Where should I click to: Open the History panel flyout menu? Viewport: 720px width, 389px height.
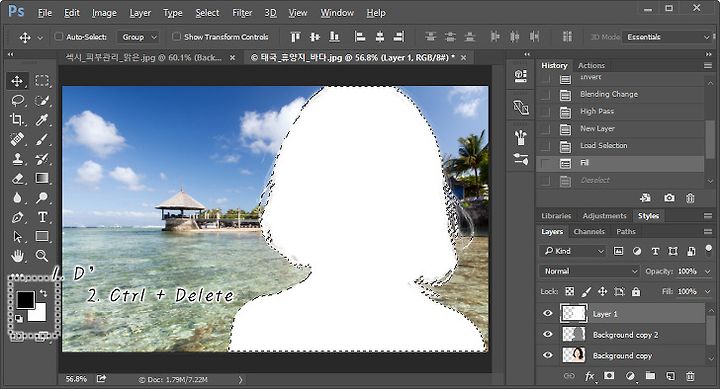pyautogui.click(x=708, y=66)
